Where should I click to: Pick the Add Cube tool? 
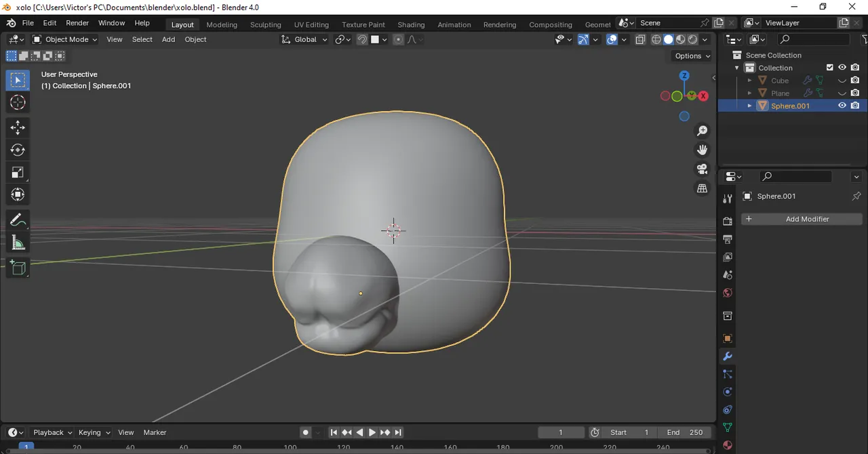click(18, 268)
